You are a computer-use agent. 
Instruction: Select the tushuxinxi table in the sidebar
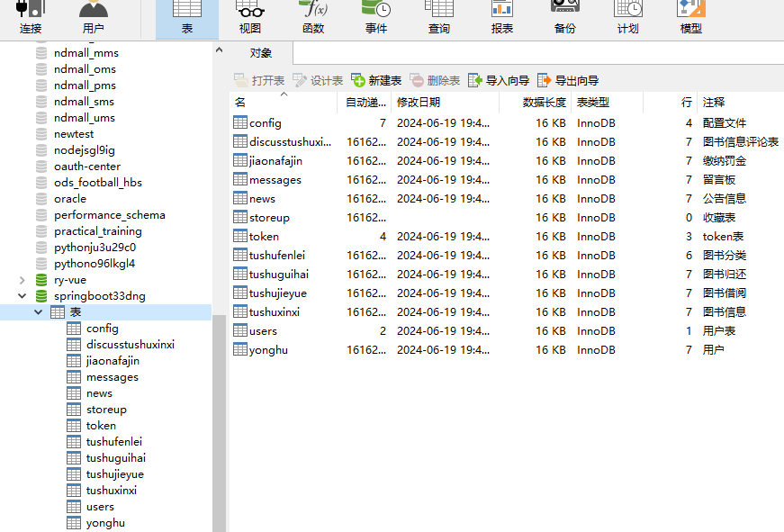point(110,490)
